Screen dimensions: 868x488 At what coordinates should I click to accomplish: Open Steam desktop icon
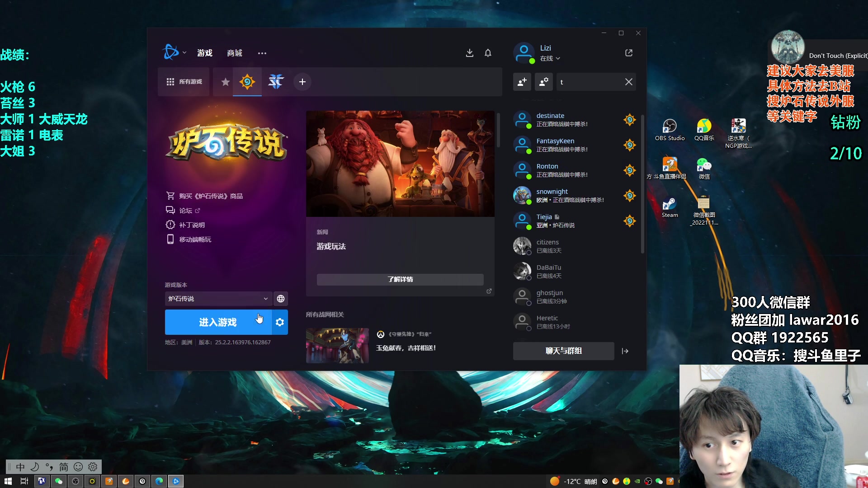(670, 208)
